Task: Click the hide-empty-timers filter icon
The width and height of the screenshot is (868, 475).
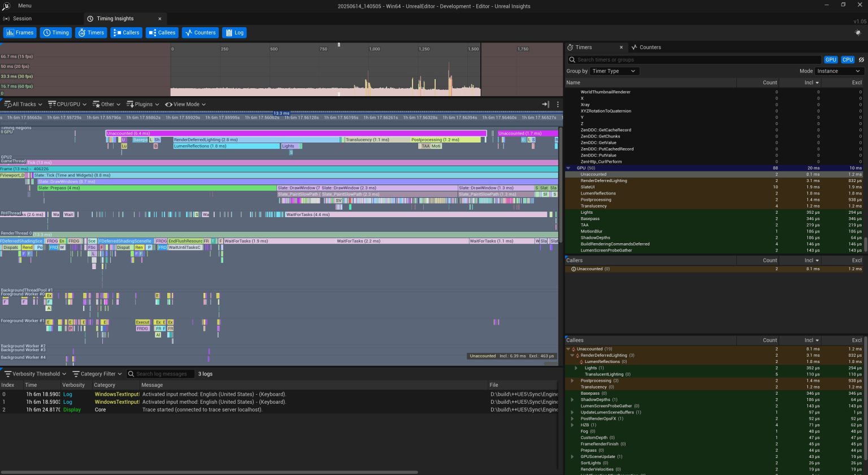Action: point(861,59)
